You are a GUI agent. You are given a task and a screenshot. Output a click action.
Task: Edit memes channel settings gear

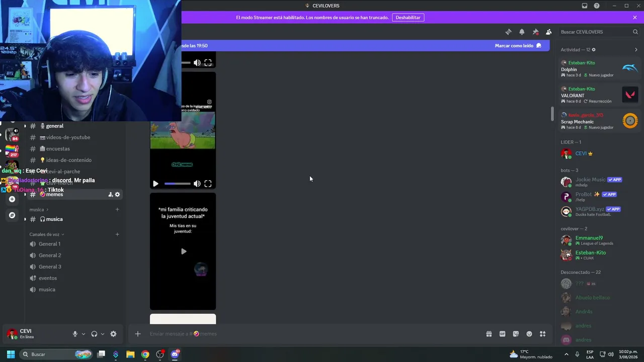[x=118, y=195]
